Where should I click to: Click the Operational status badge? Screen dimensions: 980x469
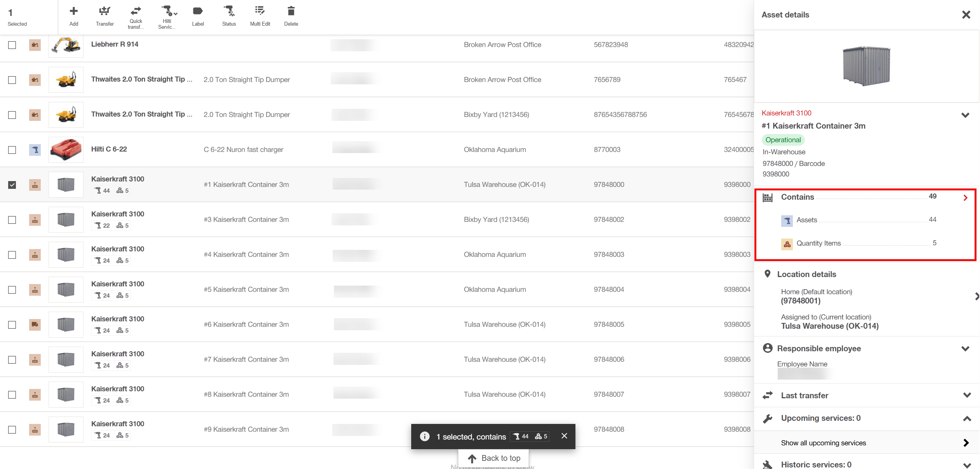(783, 140)
